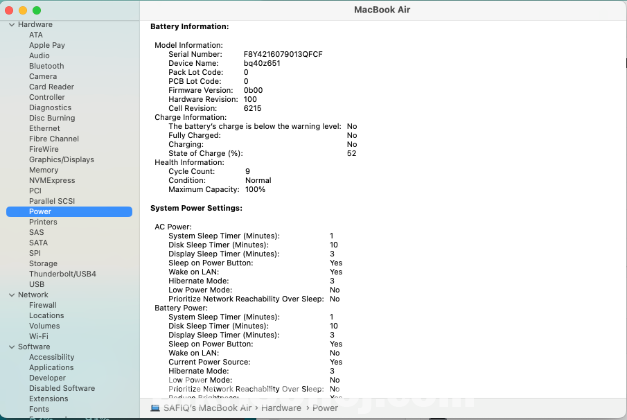Click the Network section label
This screenshot has height=420, width=627.
[x=33, y=295]
